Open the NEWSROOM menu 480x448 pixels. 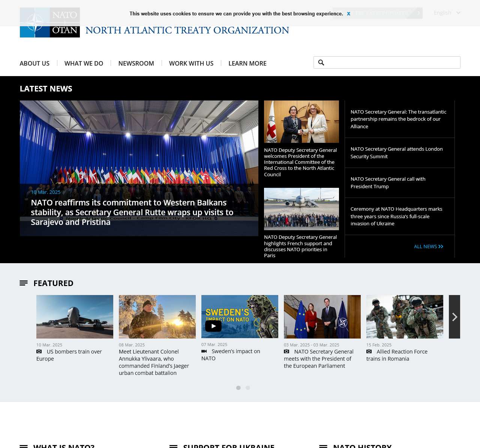[136, 63]
